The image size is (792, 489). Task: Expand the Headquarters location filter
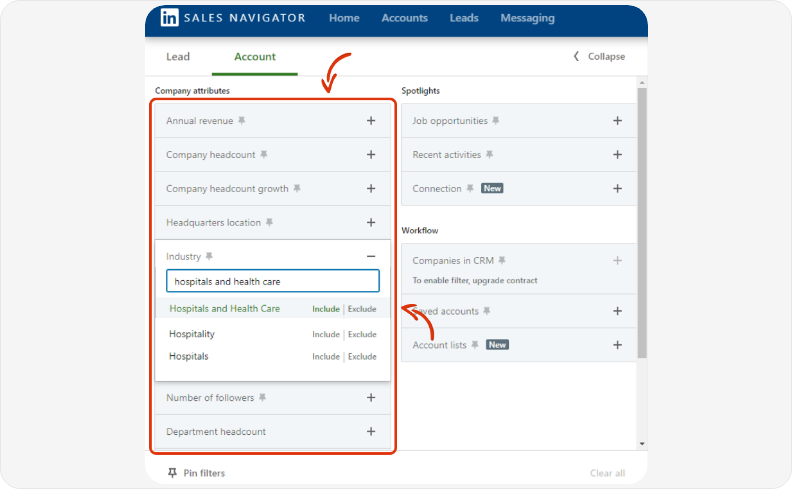click(371, 222)
